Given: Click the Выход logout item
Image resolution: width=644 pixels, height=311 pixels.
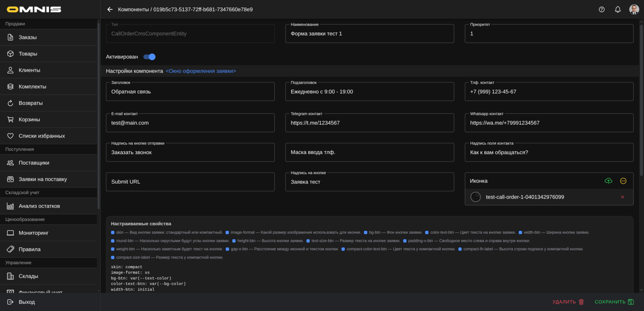Looking at the screenshot, I should tap(27, 302).
